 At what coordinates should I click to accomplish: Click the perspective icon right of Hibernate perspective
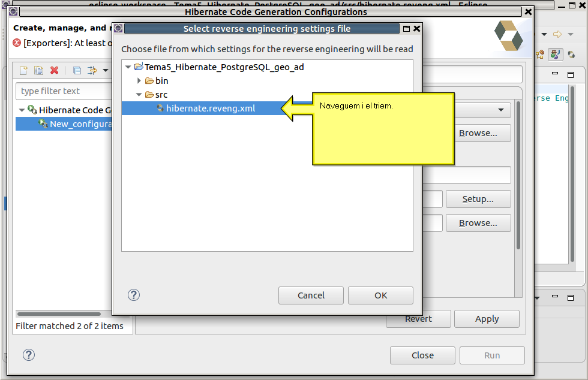click(x=571, y=55)
